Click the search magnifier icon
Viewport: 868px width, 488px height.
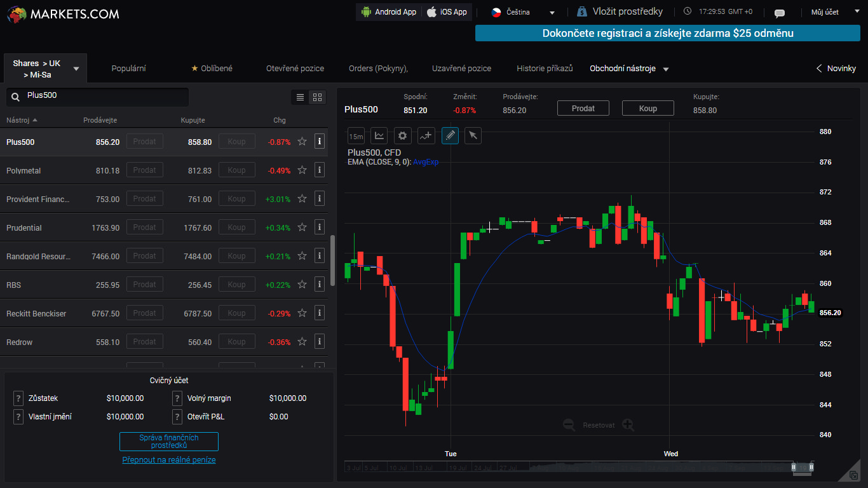coord(15,97)
